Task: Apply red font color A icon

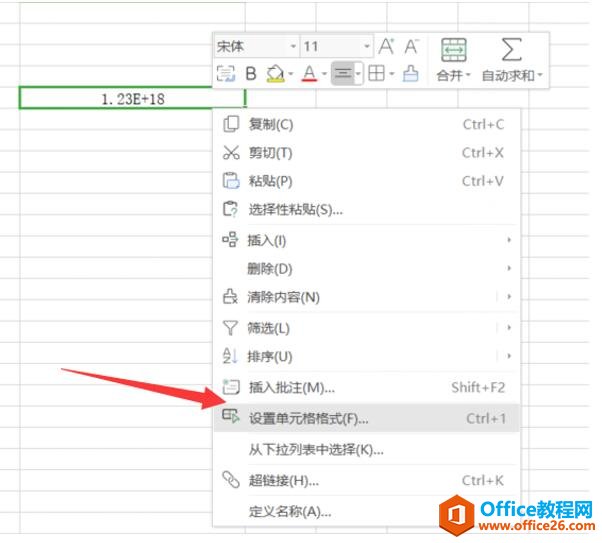Action: 309,73
